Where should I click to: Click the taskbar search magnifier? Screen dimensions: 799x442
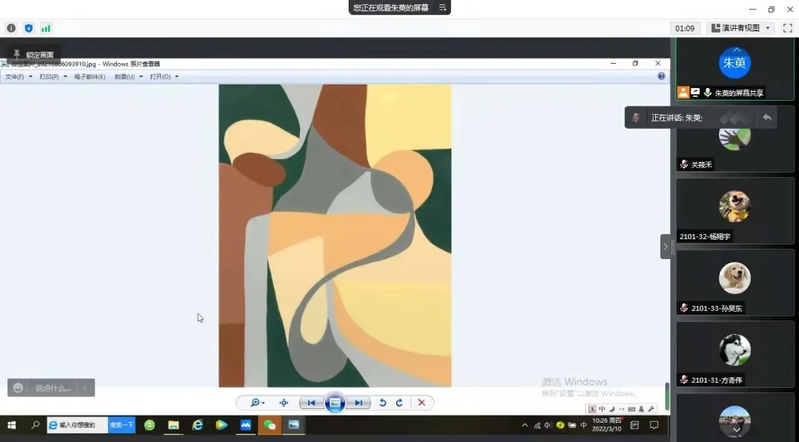click(35, 425)
